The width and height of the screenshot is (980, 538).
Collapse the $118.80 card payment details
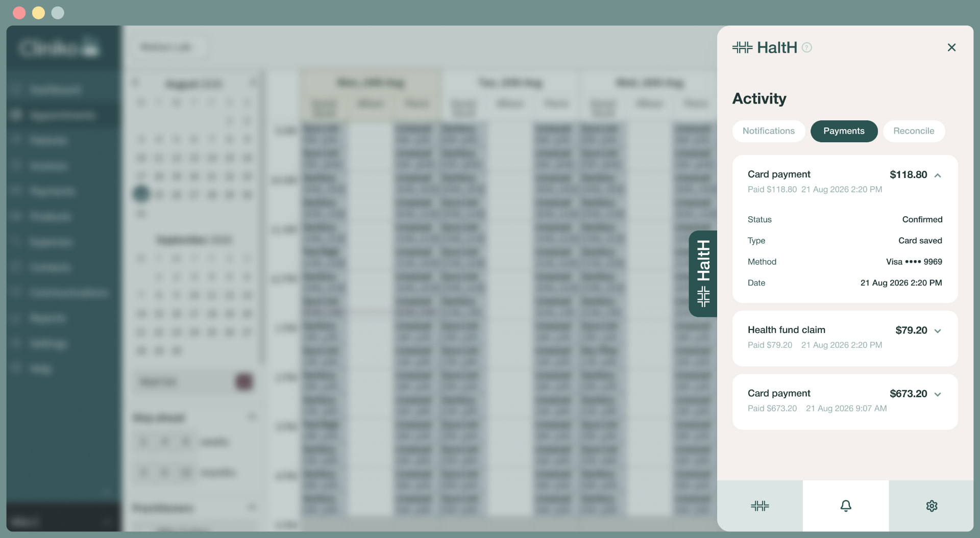coord(938,175)
